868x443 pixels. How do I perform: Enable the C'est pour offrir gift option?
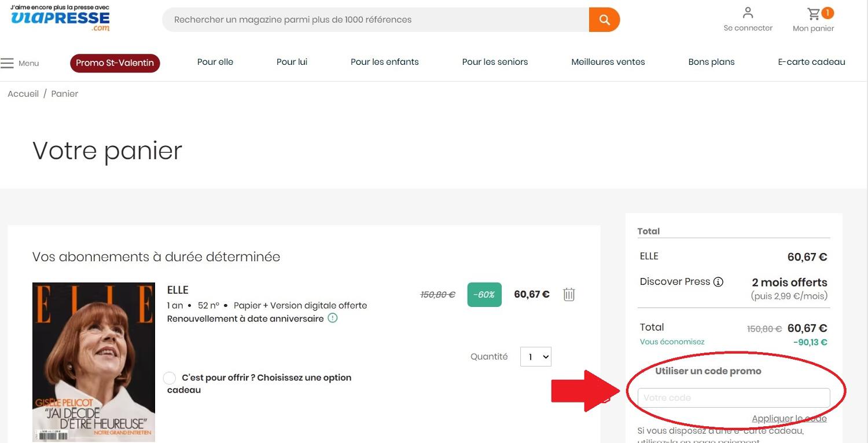tap(170, 378)
